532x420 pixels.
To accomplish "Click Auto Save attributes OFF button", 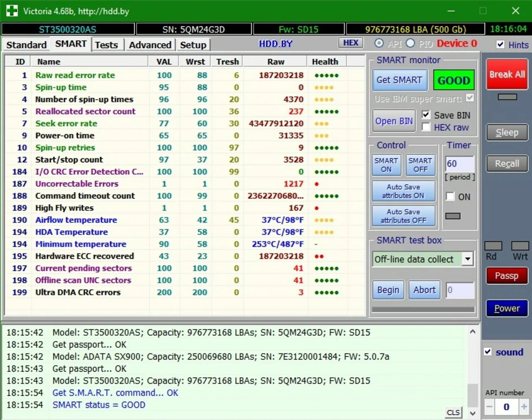I will [x=403, y=216].
